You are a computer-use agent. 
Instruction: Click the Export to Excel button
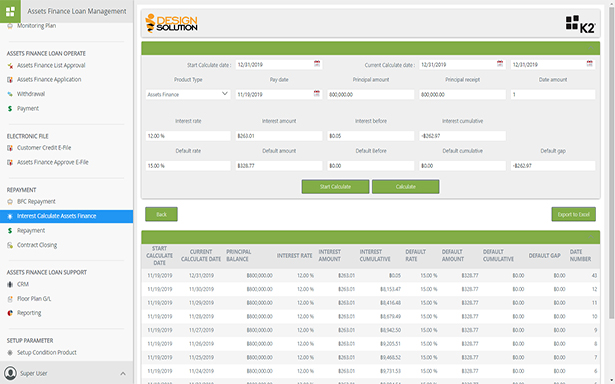coord(573,214)
